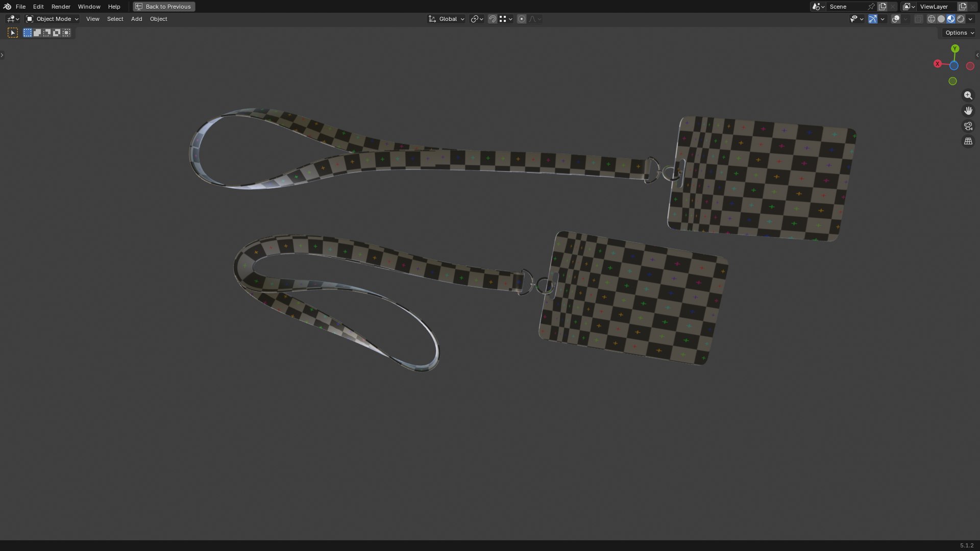Image resolution: width=980 pixels, height=551 pixels.
Task: Choose Set new selection mode icon
Action: pyautogui.click(x=28, y=33)
